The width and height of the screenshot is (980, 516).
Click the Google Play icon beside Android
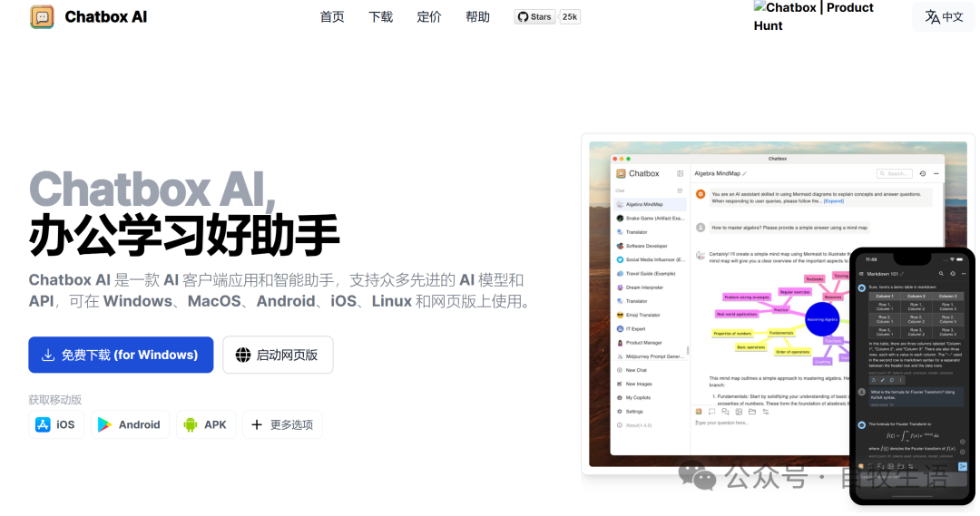[x=104, y=424]
